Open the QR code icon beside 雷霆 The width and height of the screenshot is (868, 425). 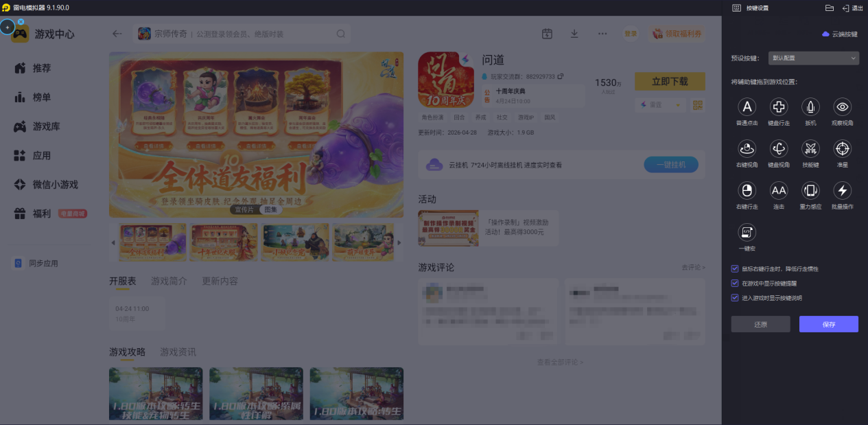coord(699,105)
